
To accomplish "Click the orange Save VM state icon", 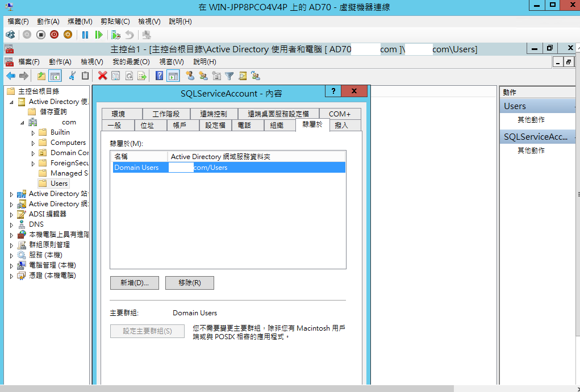I will pos(68,35).
